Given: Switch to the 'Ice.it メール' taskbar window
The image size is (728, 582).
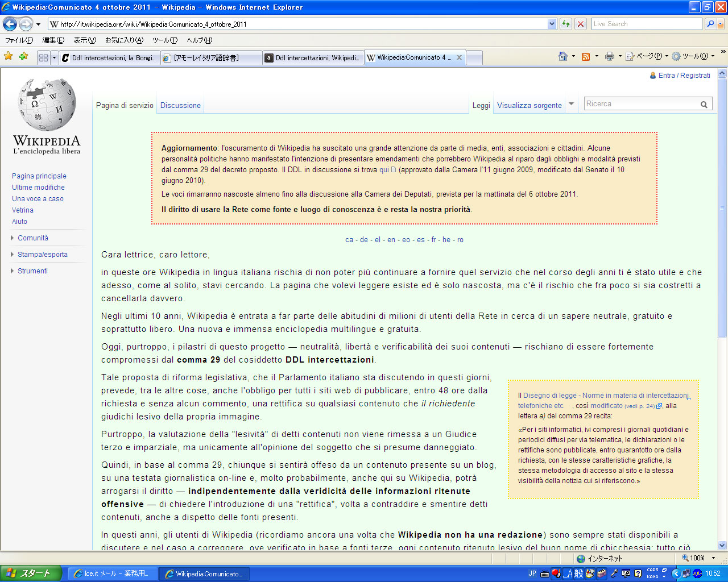Looking at the screenshot, I should tap(113, 573).
